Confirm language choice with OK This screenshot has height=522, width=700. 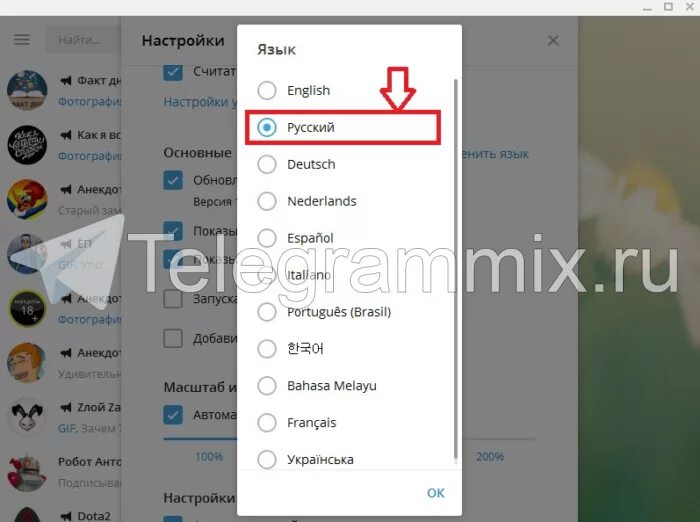click(x=435, y=493)
